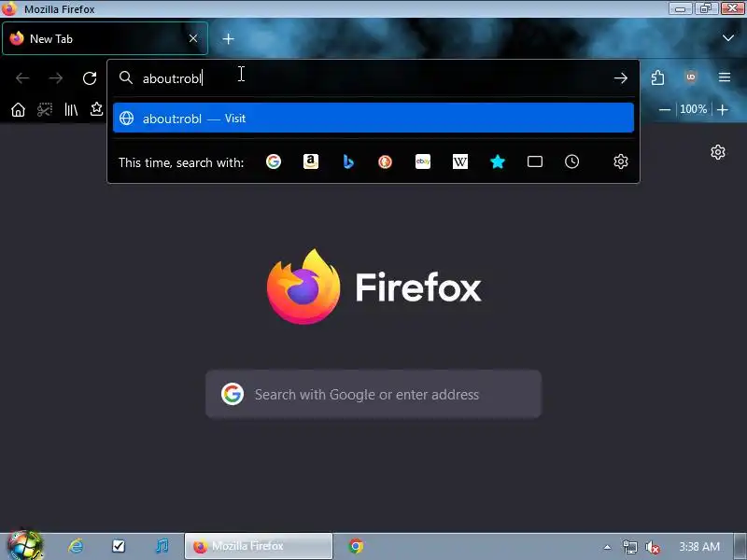Expand the list all tabs chevron
747x560 pixels.
728,38
